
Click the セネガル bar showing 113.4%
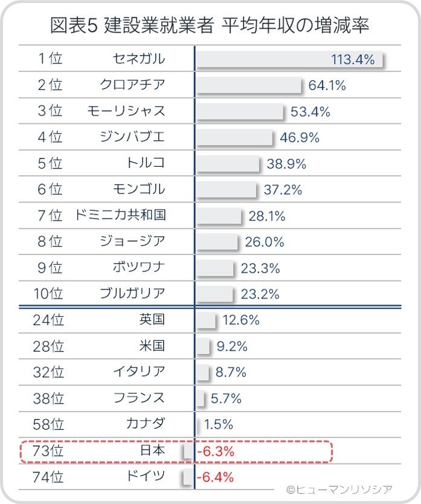click(290, 60)
